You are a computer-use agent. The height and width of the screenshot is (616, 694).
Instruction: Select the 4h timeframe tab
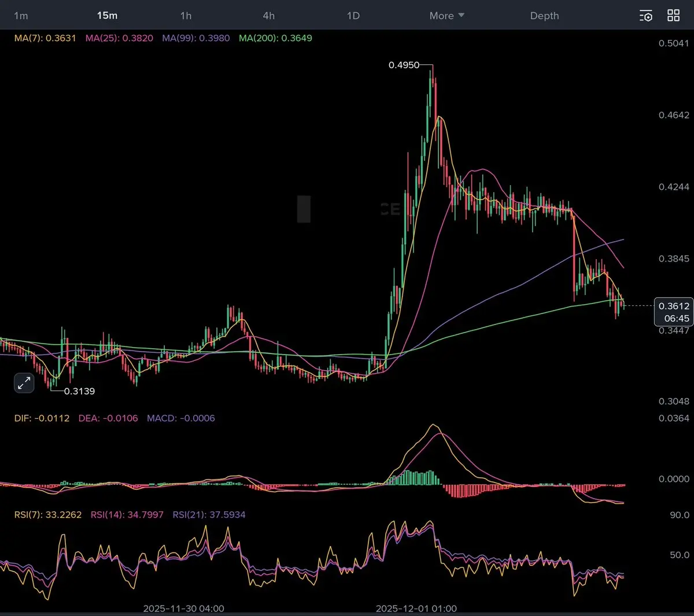(x=269, y=16)
